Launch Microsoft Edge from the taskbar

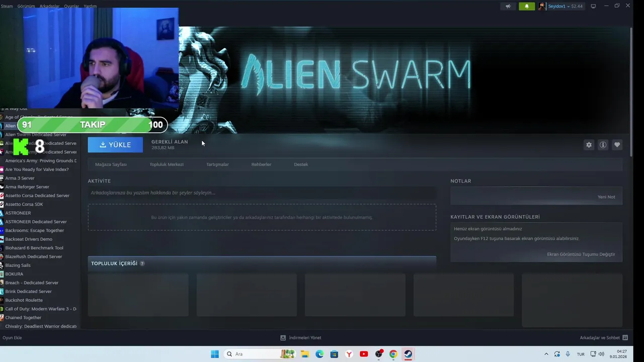(319, 354)
